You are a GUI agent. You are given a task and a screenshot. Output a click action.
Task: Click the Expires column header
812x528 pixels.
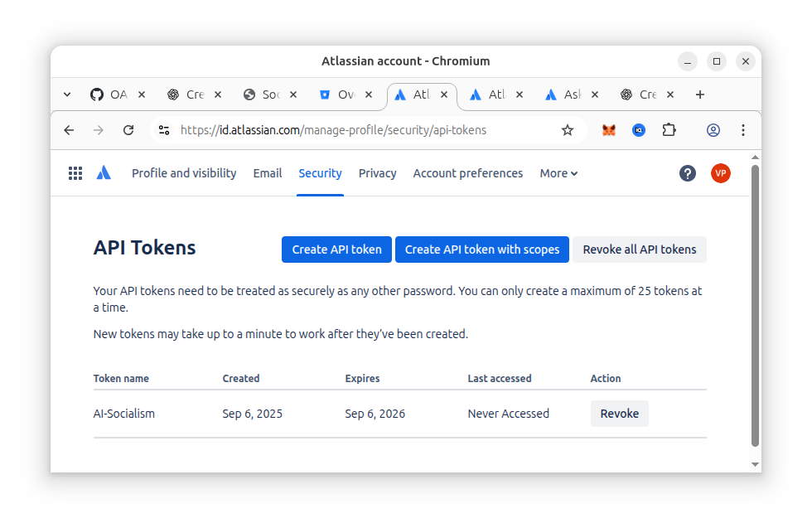pyautogui.click(x=363, y=378)
